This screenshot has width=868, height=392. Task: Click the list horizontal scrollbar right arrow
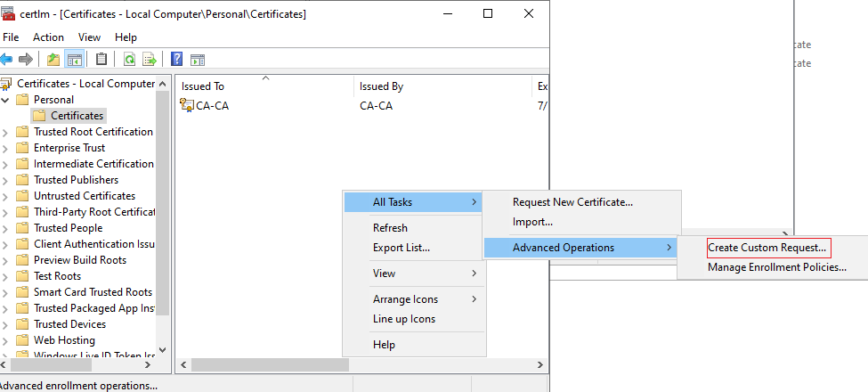click(x=540, y=365)
